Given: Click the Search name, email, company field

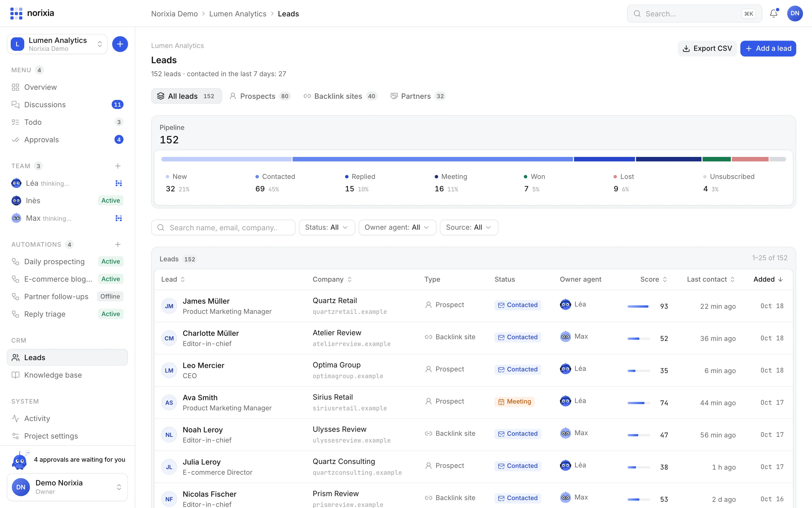Looking at the screenshot, I should [223, 227].
